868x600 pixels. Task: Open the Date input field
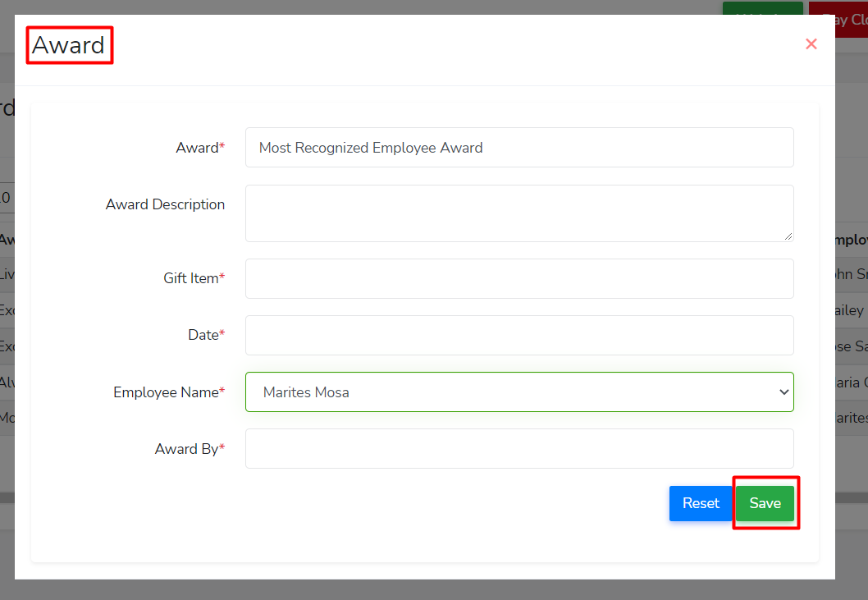[519, 335]
